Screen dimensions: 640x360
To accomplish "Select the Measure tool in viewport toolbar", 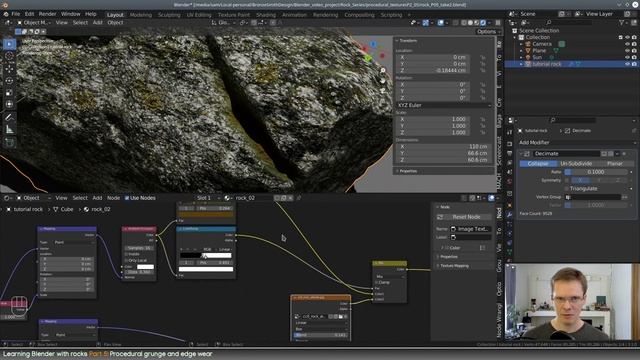I will click(x=9, y=130).
